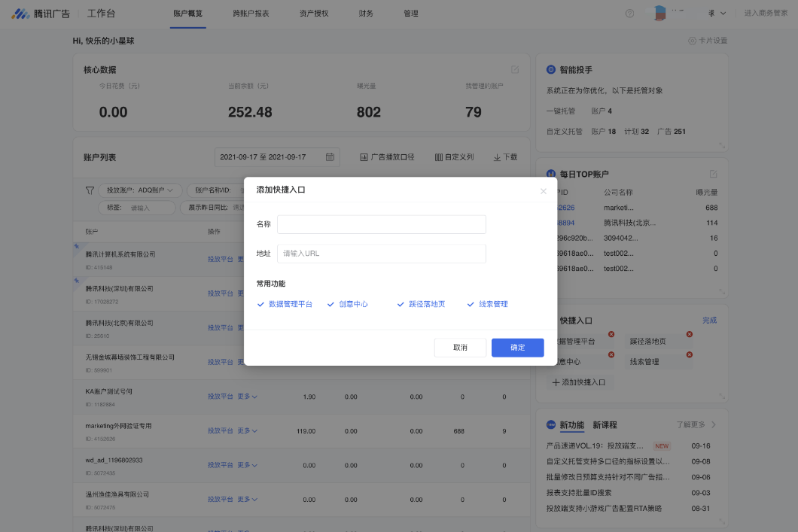Click the 确定 button in the dialog
798x532 pixels.
517,347
